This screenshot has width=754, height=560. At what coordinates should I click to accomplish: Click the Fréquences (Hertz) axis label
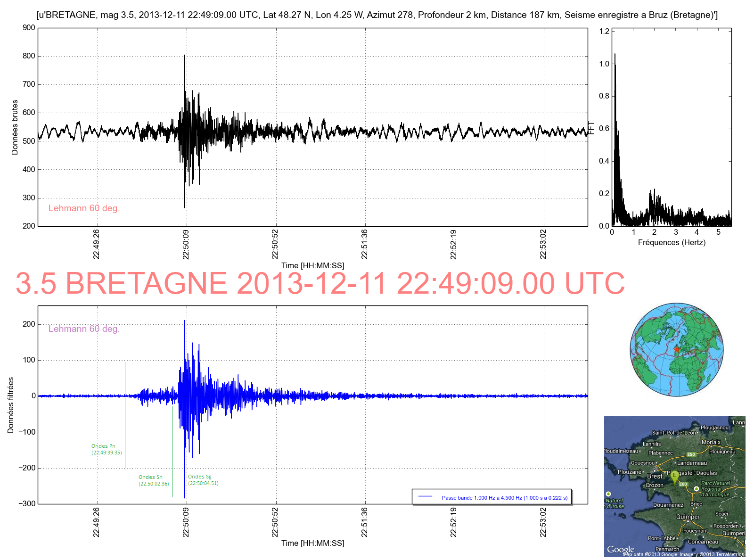(x=672, y=243)
